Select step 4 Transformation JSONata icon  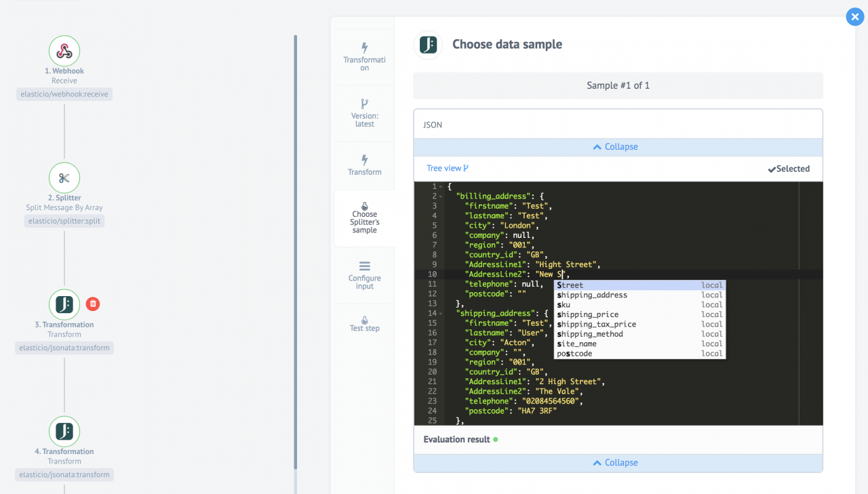click(x=64, y=432)
